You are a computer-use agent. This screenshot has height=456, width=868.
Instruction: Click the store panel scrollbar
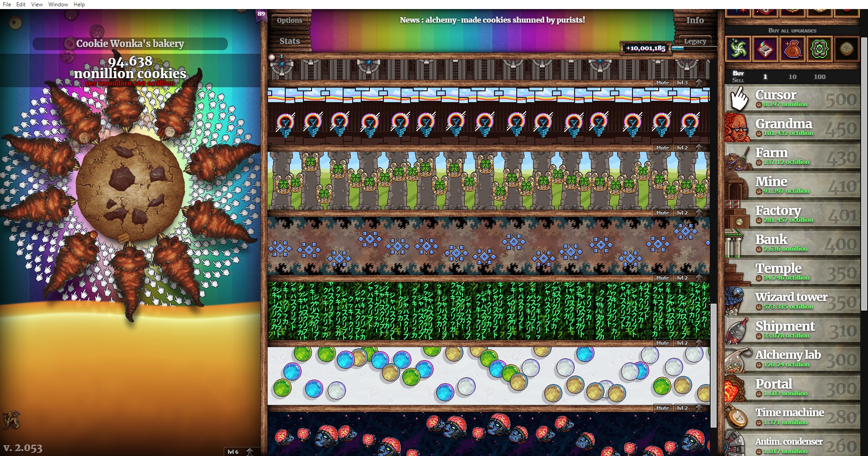pyautogui.click(x=864, y=174)
